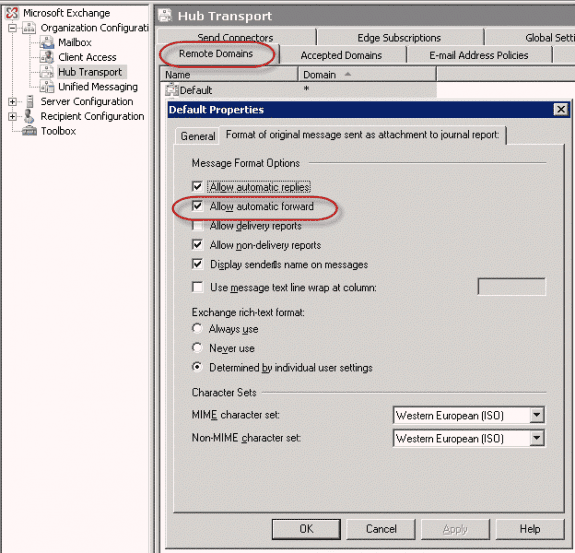Select the journal report message format tab
This screenshot has height=553, width=575.
(362, 135)
